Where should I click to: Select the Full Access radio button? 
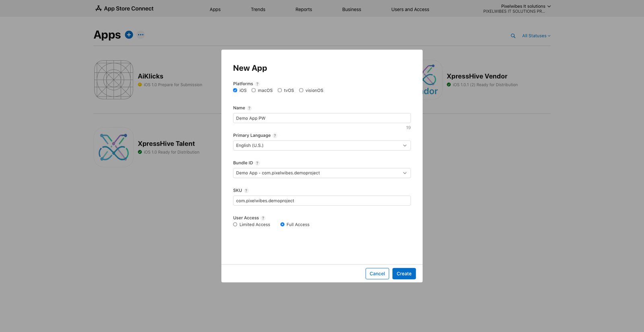click(x=282, y=225)
